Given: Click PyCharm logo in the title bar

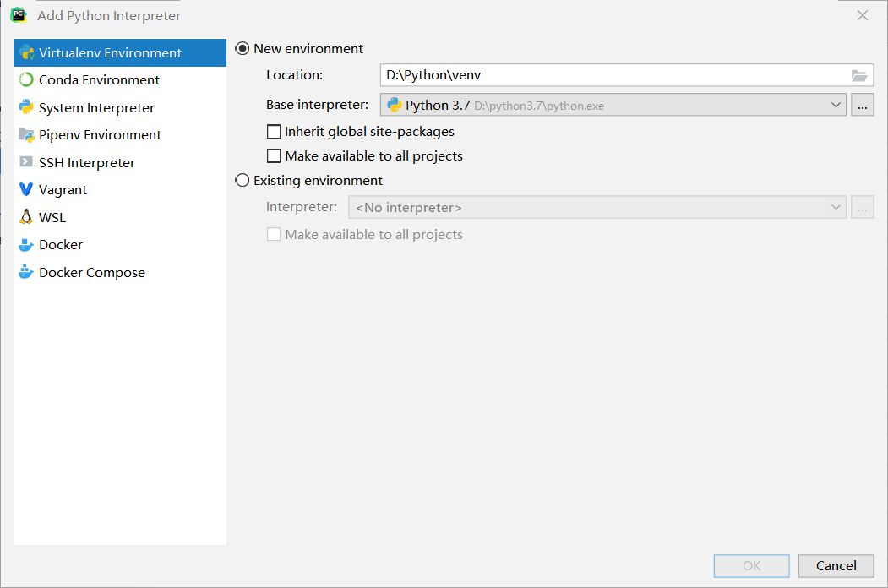Looking at the screenshot, I should click(19, 15).
